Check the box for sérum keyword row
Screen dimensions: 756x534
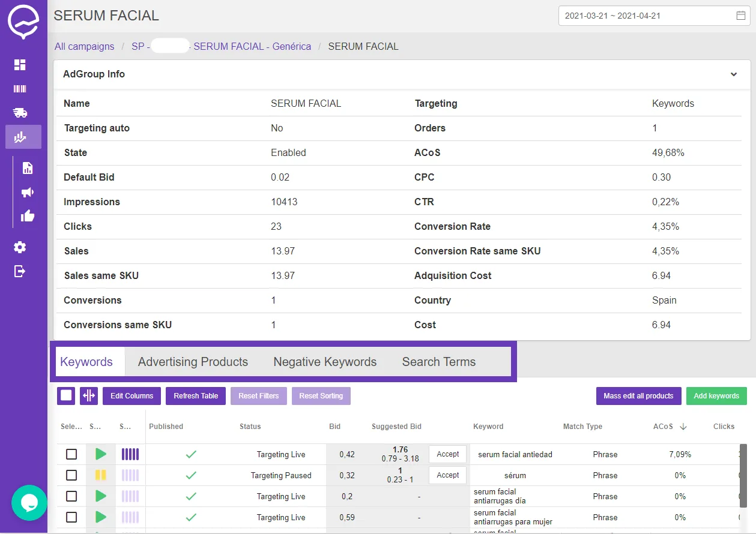pyautogui.click(x=71, y=475)
